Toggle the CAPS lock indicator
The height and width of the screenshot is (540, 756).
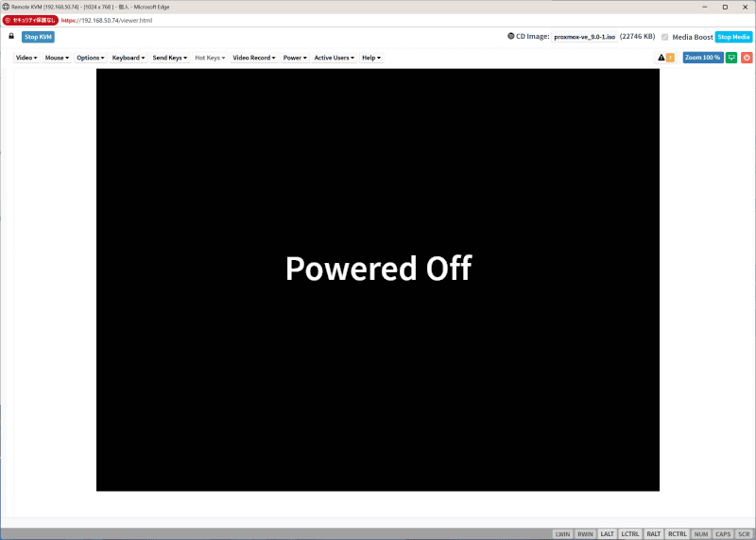point(723,534)
